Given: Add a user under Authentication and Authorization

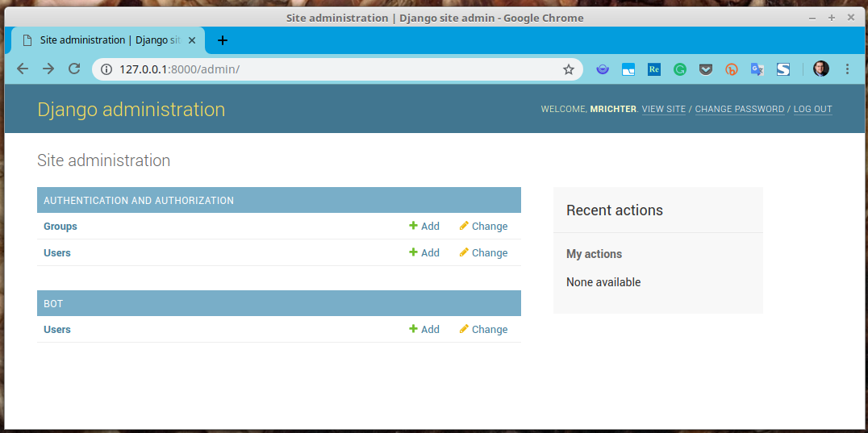Looking at the screenshot, I should click(x=424, y=252).
